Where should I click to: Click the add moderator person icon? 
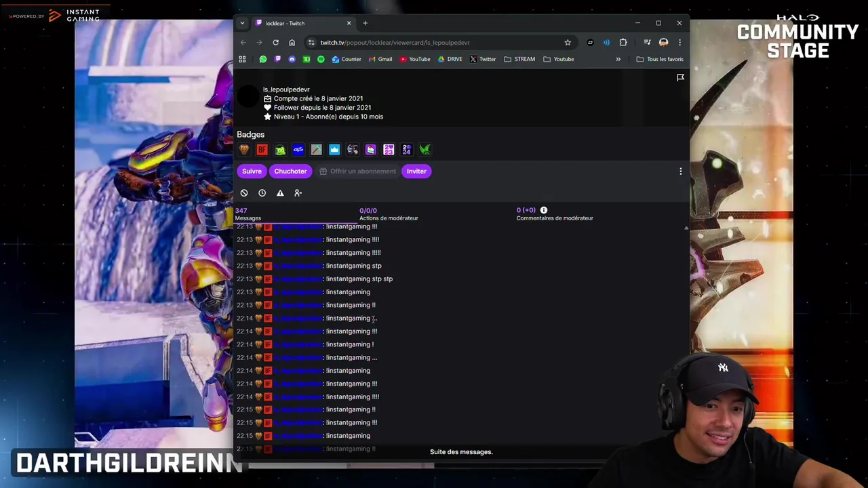click(298, 193)
